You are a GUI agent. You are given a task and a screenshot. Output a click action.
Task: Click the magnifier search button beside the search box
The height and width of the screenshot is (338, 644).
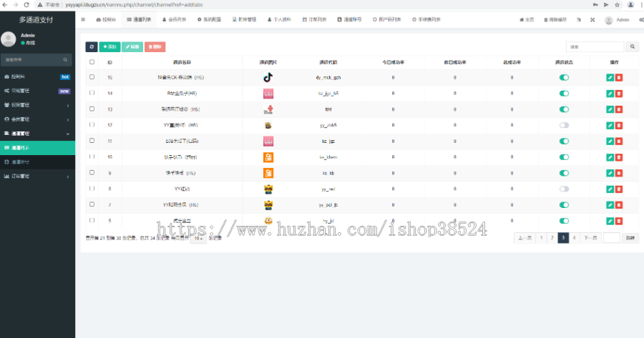point(633,47)
